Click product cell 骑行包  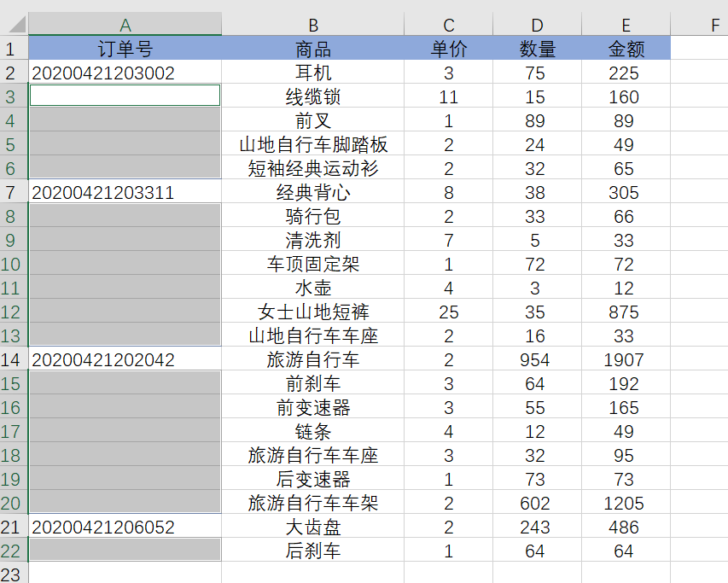click(313, 216)
